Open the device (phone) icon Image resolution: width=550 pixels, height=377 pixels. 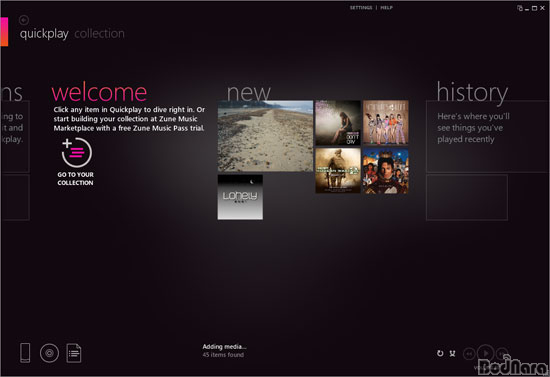[x=25, y=353]
